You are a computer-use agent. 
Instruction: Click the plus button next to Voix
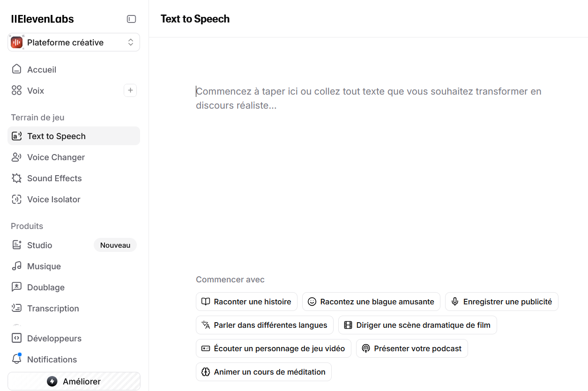130,90
